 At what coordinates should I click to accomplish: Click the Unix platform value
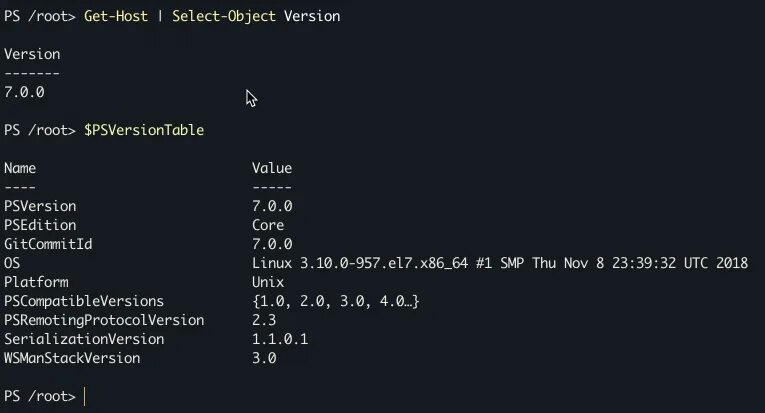(268, 282)
